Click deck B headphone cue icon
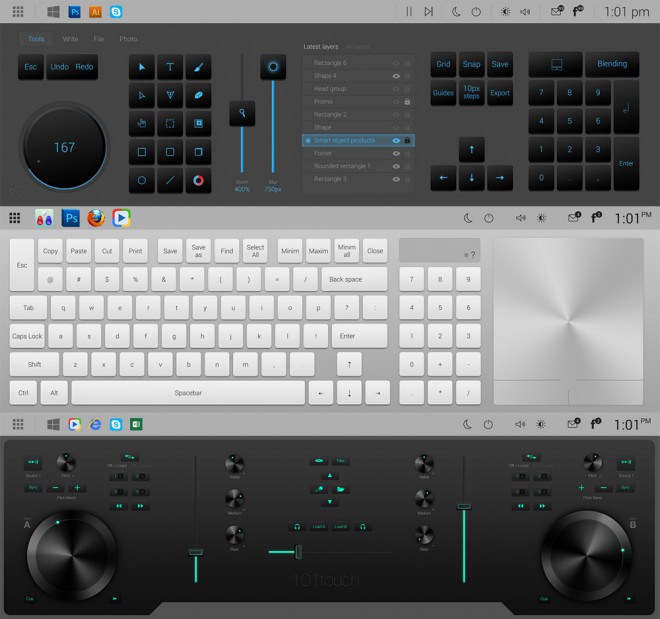 pyautogui.click(x=363, y=526)
